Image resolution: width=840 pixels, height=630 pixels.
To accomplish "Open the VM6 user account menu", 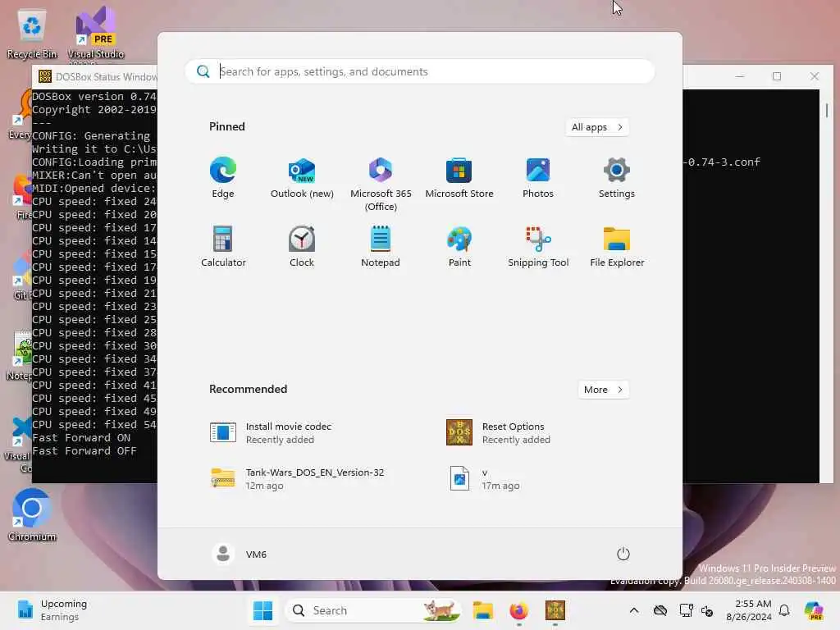I will click(x=239, y=554).
